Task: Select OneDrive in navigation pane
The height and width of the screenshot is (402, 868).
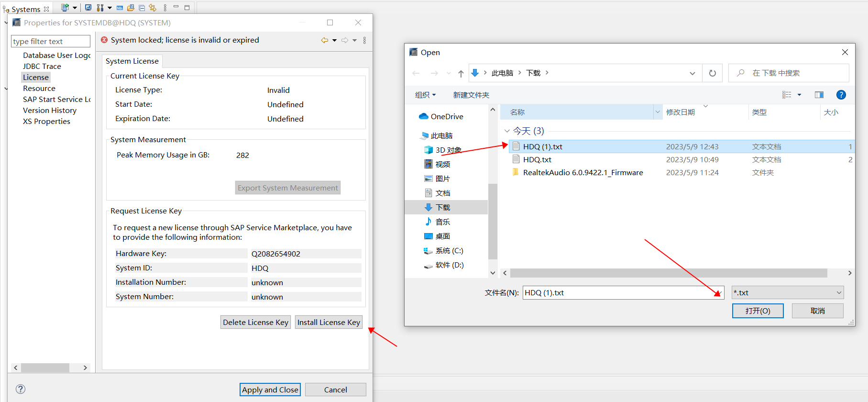Action: [447, 116]
